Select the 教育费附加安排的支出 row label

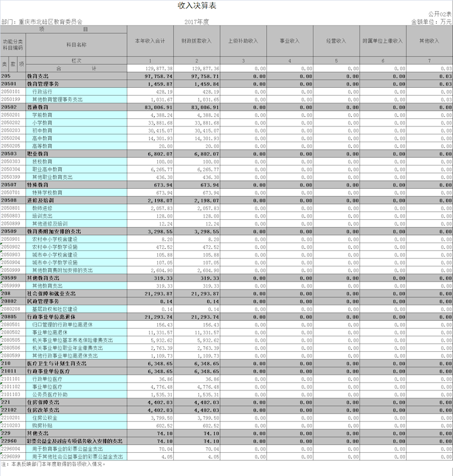click(54, 232)
